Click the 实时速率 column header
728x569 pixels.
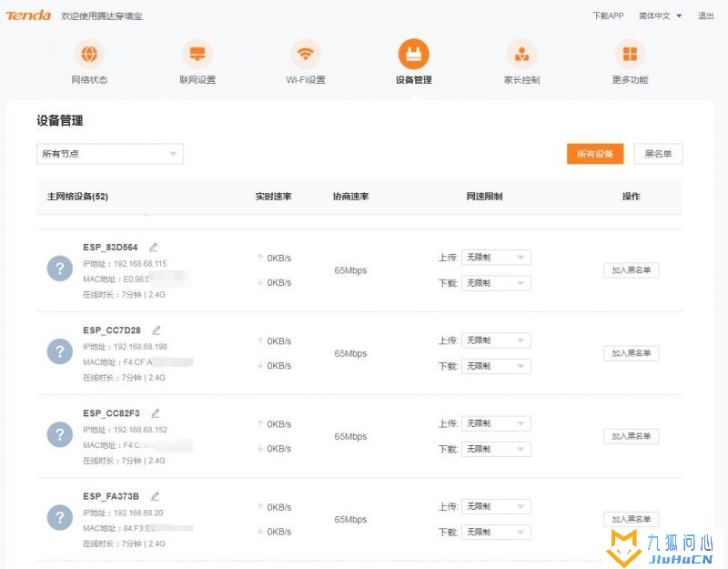pyautogui.click(x=274, y=197)
